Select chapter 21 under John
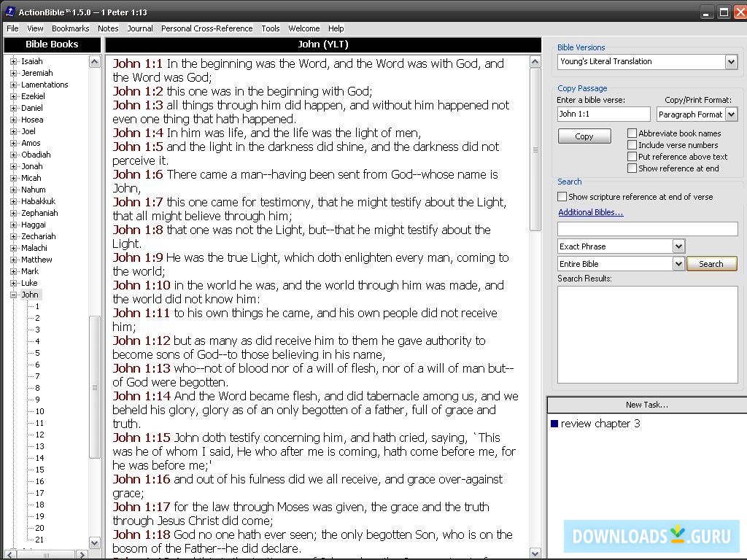Screen dimensions: 747x560 click(x=39, y=540)
